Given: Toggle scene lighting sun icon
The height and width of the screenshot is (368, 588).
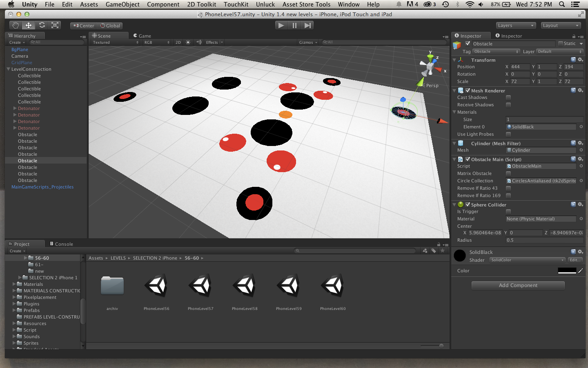Looking at the screenshot, I should (x=188, y=43).
